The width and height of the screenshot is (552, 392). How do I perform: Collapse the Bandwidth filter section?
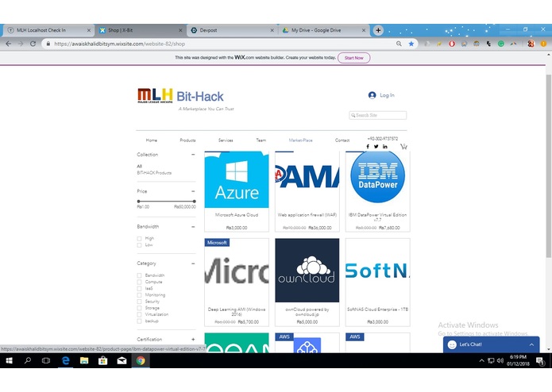[x=193, y=227]
